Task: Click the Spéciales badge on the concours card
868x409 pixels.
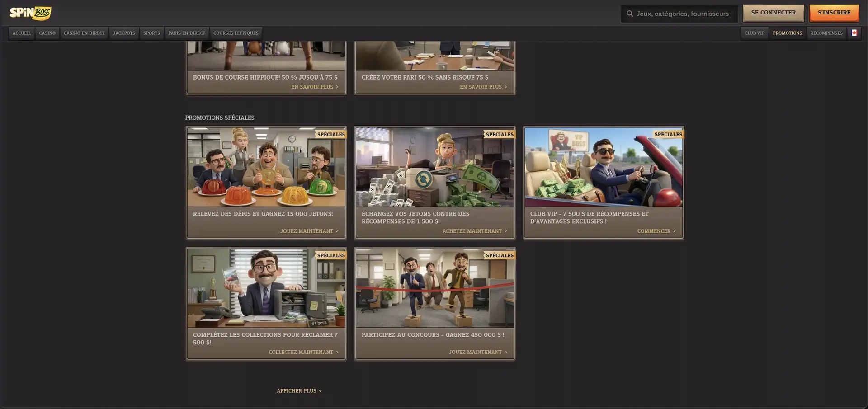Action: point(500,255)
